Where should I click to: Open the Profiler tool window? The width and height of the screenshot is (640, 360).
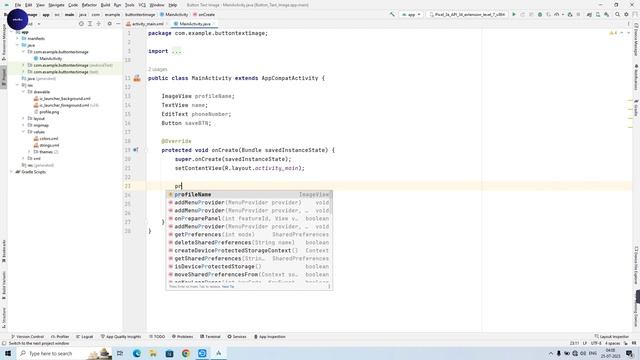[60, 337]
